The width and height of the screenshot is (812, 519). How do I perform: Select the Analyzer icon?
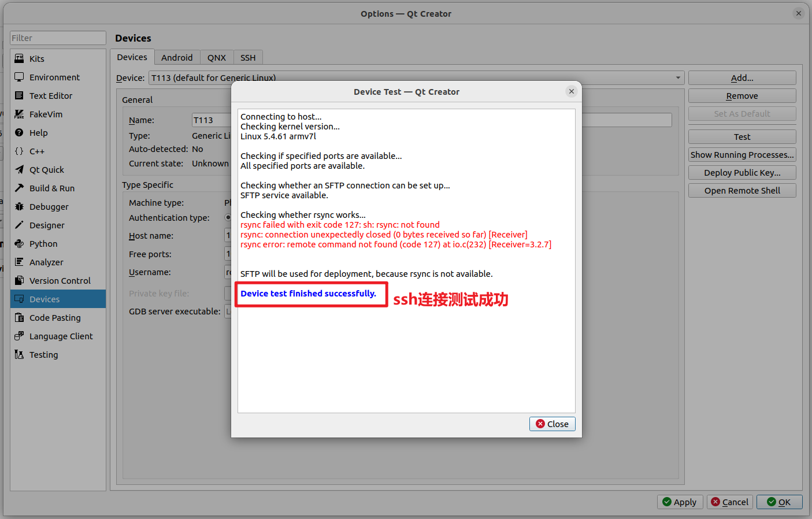tap(19, 262)
